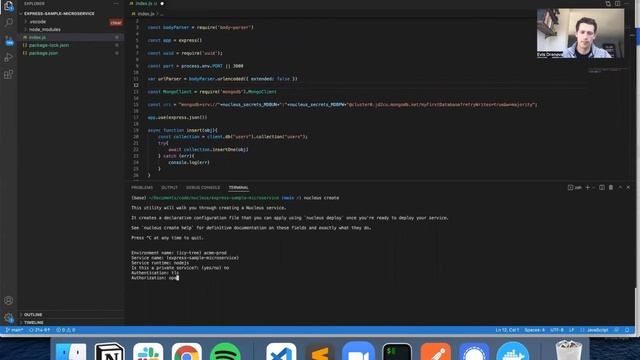Open the Run and Debug view

[8, 57]
